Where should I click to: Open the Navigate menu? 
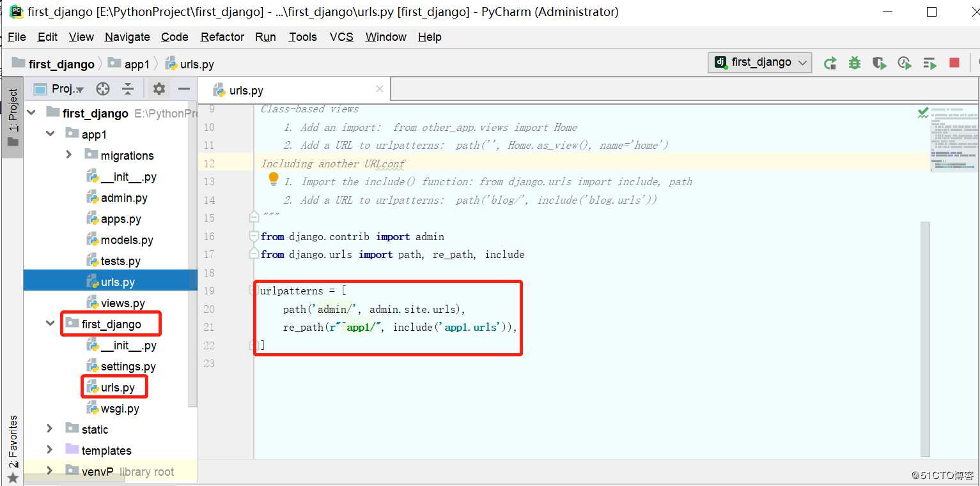click(127, 36)
